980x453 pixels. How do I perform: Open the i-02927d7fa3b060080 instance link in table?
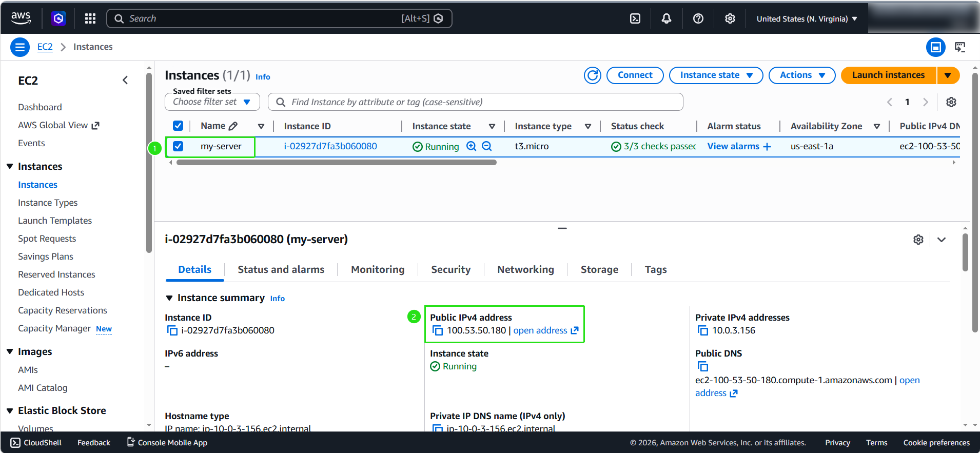coord(330,146)
